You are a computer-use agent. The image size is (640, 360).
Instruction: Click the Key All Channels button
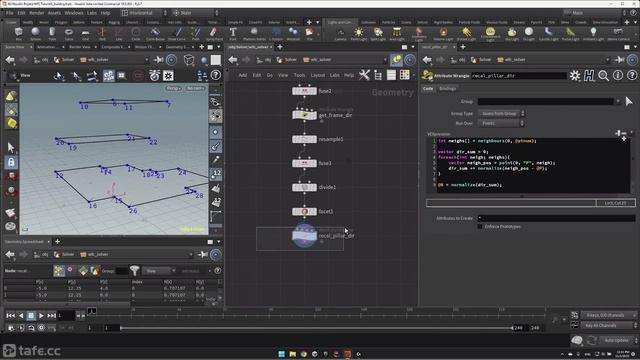[x=606, y=325]
